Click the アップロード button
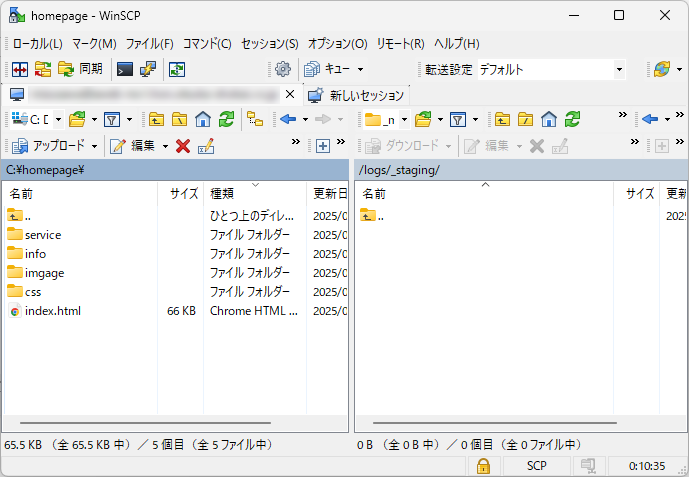Image resolution: width=689 pixels, height=477 pixels. [x=56, y=146]
